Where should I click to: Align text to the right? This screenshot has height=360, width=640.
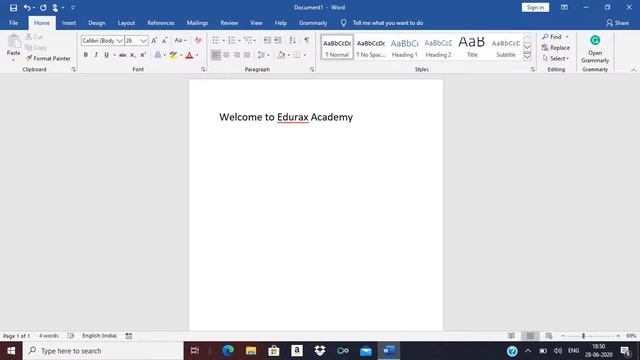(236, 55)
